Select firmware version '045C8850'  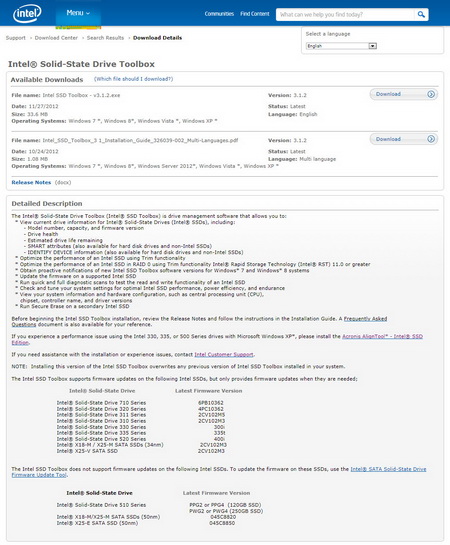click(222, 523)
